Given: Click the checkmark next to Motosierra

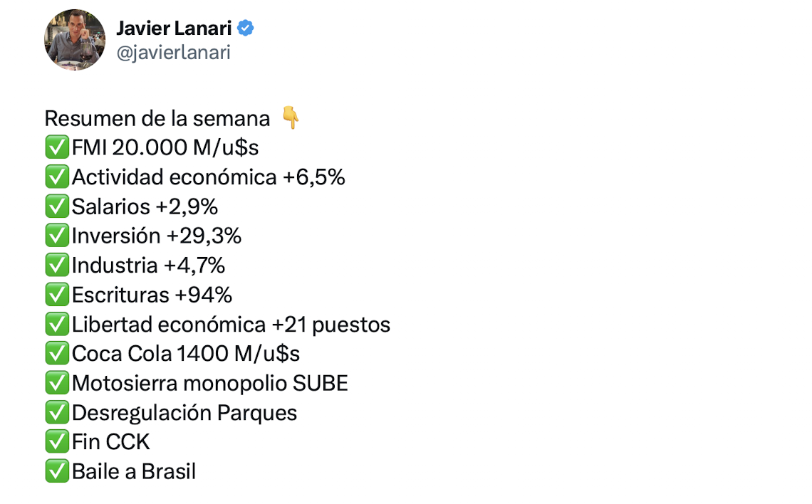Looking at the screenshot, I should 56,384.
